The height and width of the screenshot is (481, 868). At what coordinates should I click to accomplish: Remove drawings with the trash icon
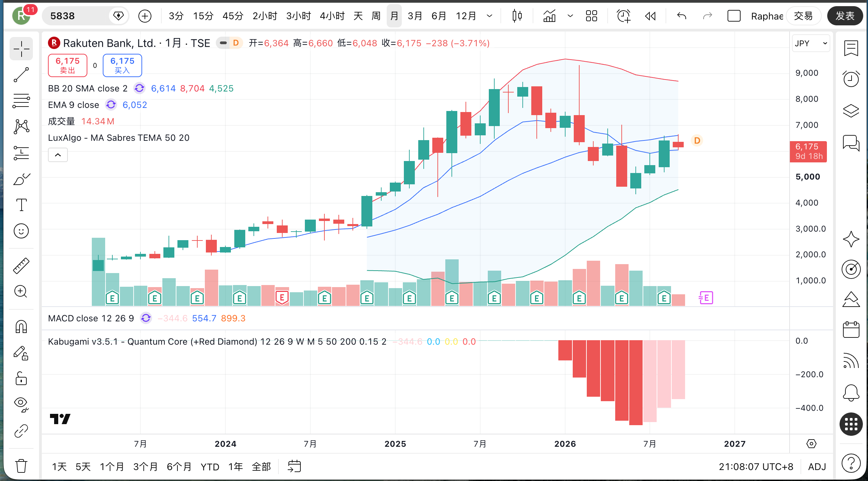[21, 466]
